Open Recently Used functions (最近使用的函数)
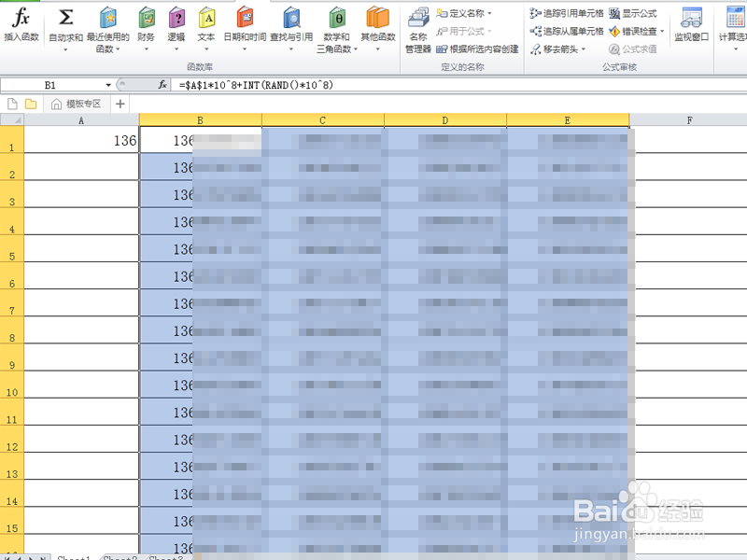The height and width of the screenshot is (560, 747). pyautogui.click(x=108, y=30)
